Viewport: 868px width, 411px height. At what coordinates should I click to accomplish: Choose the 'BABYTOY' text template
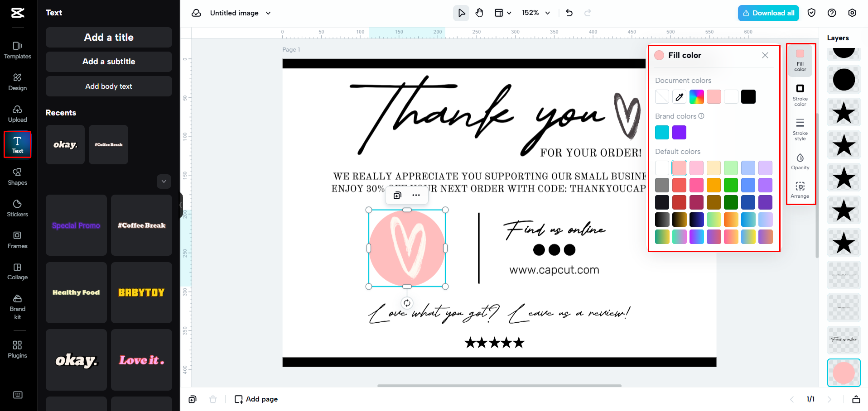click(x=141, y=292)
